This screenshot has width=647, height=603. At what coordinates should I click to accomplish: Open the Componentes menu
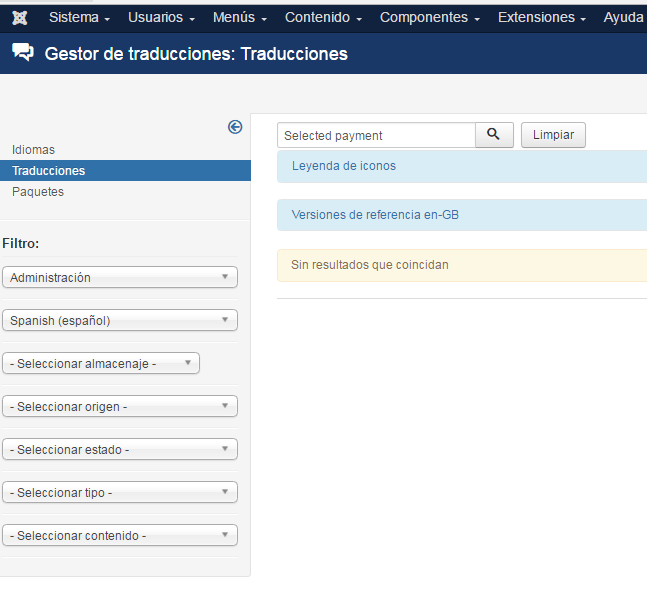tap(430, 18)
